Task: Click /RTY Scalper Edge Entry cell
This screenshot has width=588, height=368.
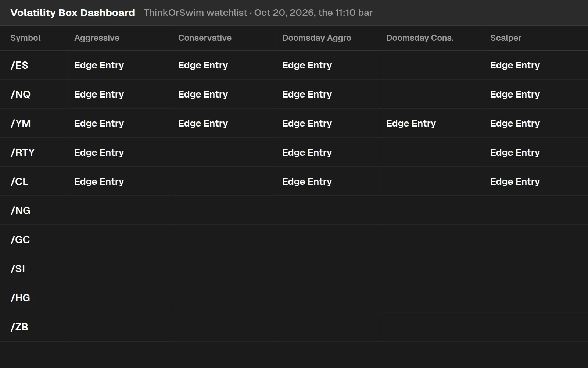Action: point(536,152)
